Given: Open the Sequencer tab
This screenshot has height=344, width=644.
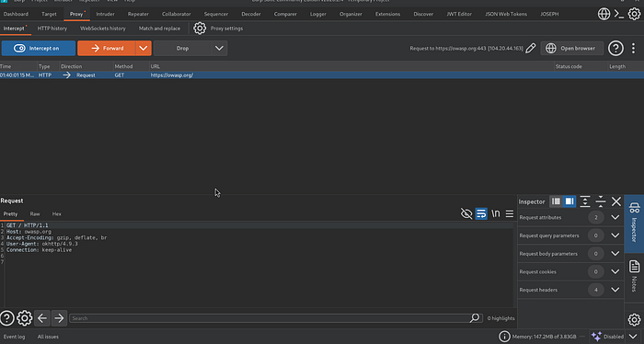Looking at the screenshot, I should 216,14.
